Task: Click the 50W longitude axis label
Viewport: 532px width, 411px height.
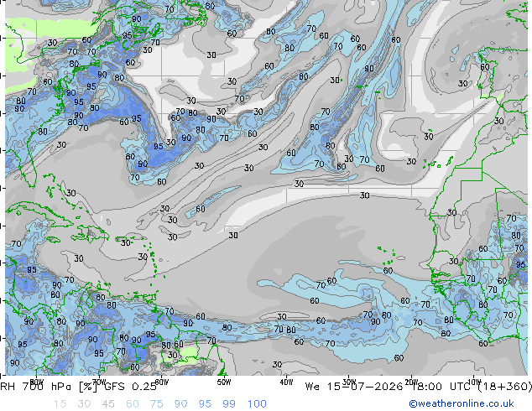Action: pyautogui.click(x=224, y=382)
